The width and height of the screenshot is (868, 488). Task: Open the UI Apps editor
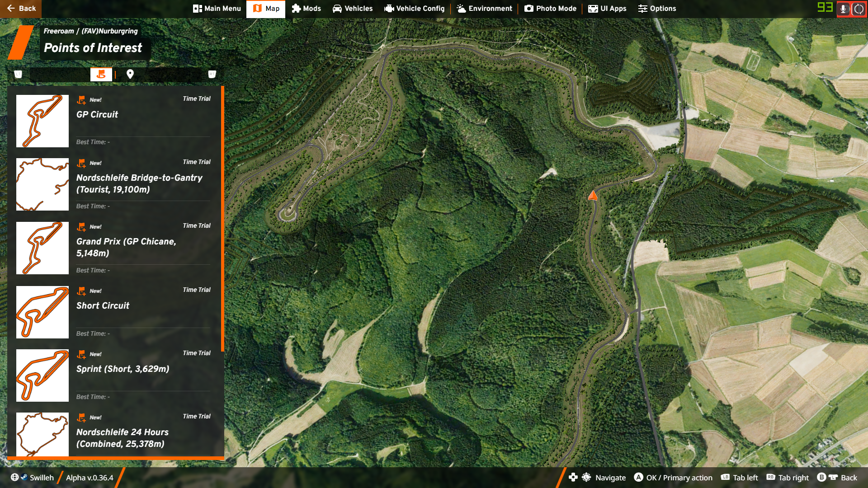[607, 9]
